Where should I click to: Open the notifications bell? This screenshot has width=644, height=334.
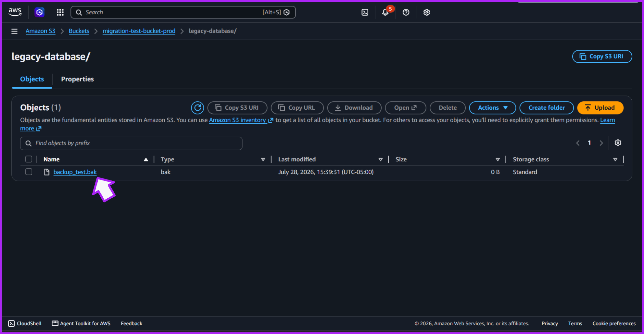click(x=385, y=12)
